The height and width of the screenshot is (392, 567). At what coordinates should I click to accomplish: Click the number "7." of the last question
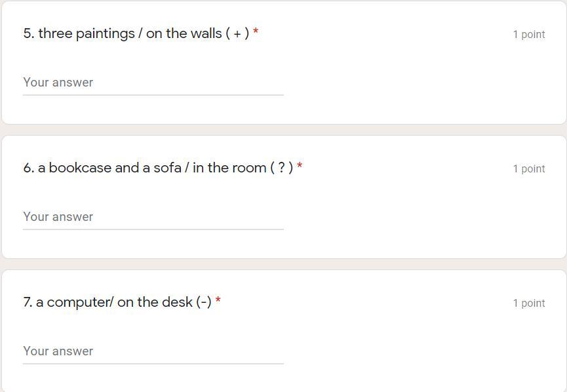point(28,302)
